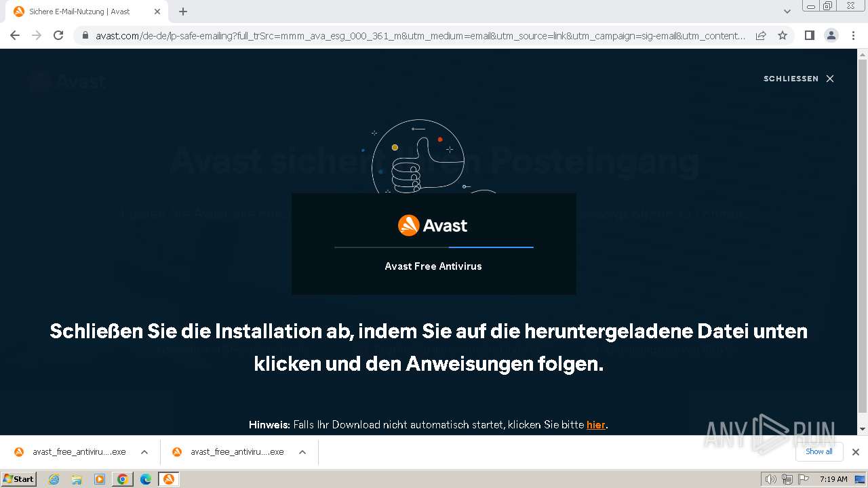Open Avast installer taskbar item
The image size is (868, 488).
(x=169, y=479)
